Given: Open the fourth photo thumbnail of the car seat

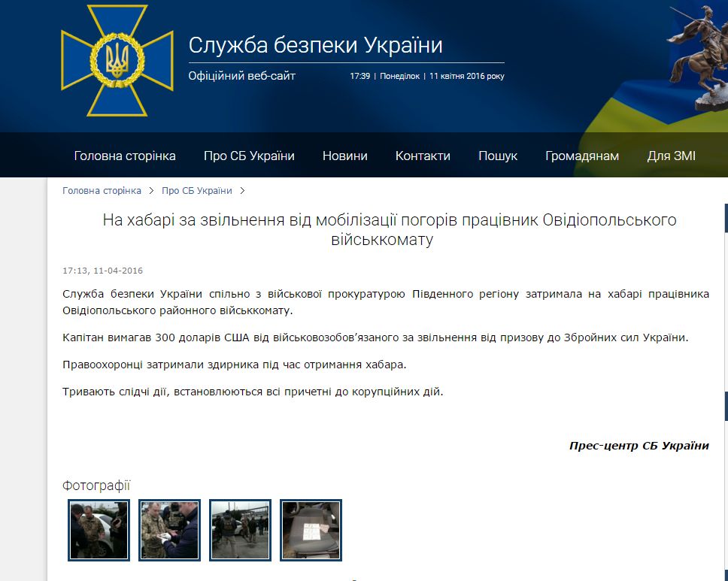Looking at the screenshot, I should [311, 530].
